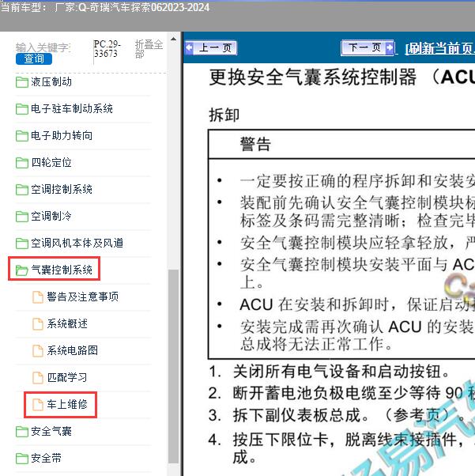Click the PC.29-33673 text label
Viewport: 475px width, 476px height.
pos(107,49)
